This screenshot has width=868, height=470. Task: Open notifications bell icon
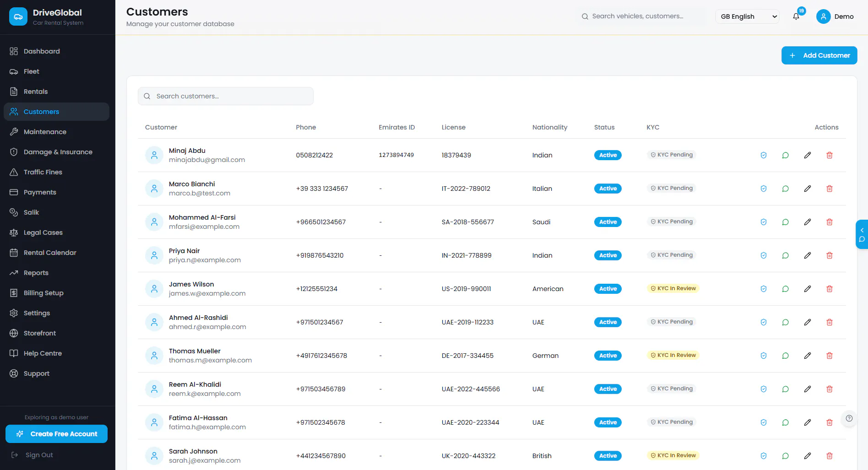796,16
